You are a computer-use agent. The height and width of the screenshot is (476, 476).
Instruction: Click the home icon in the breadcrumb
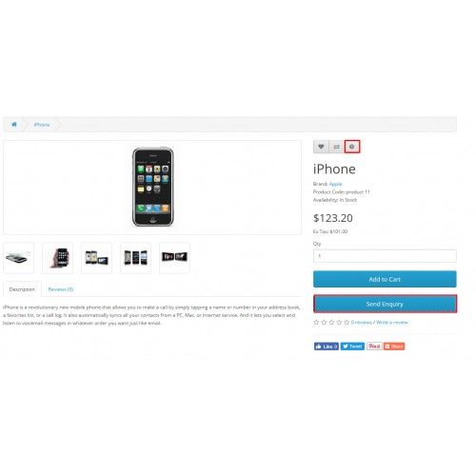tap(14, 125)
